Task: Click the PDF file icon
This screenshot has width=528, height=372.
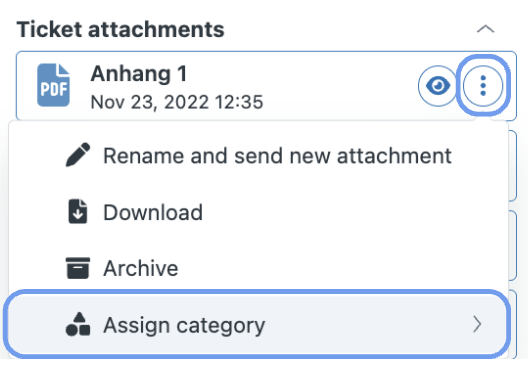Action: (53, 85)
